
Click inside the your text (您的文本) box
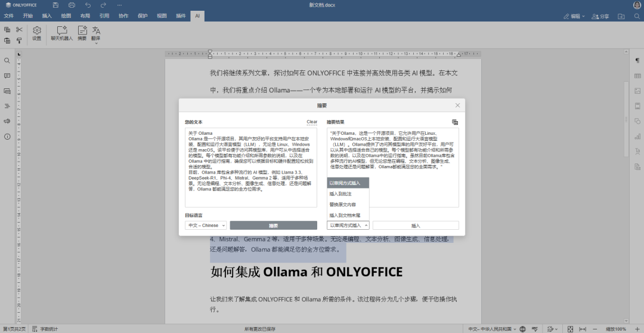point(250,167)
